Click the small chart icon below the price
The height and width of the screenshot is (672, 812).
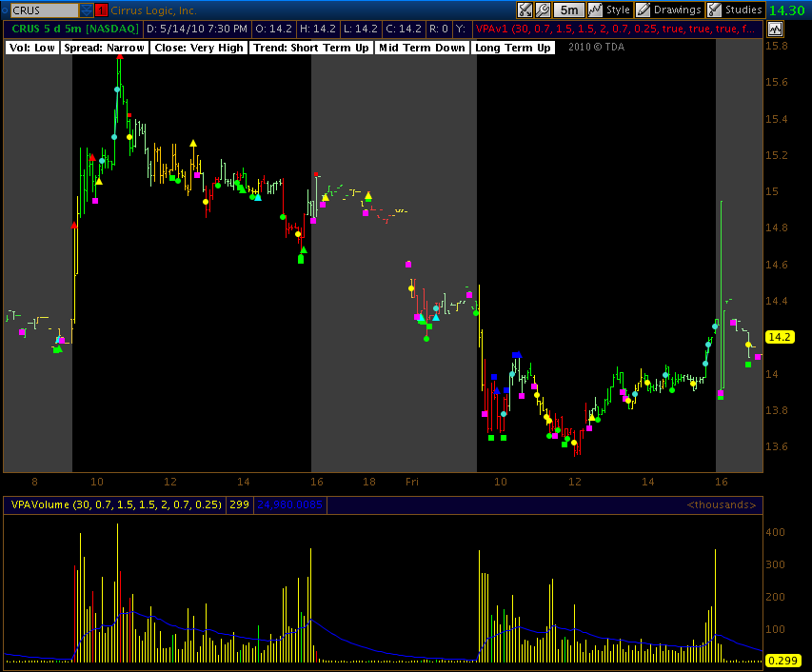[775, 30]
